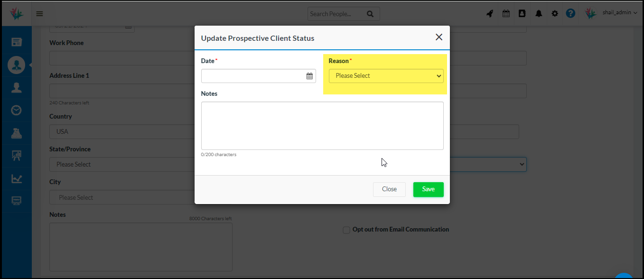The image size is (644, 279).
Task: Click inside the dialog Notes text area
Action: 322,126
